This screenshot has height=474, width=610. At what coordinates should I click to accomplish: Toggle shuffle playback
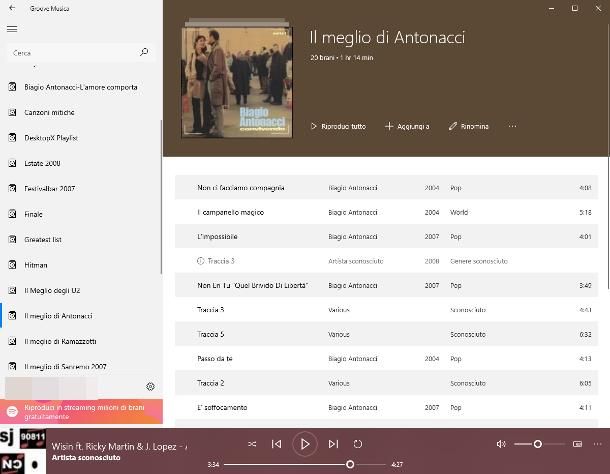point(252,444)
